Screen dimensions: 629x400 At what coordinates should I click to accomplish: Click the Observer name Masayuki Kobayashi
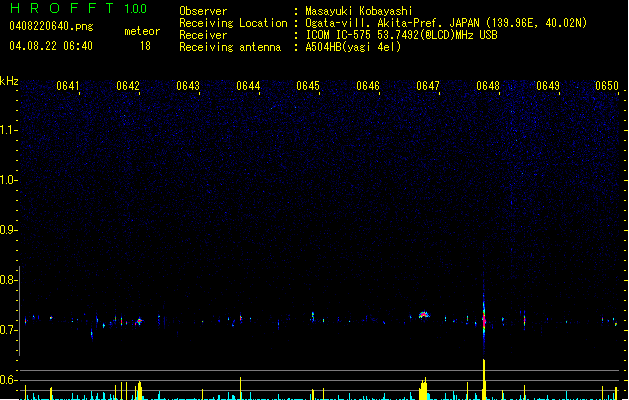(x=359, y=11)
